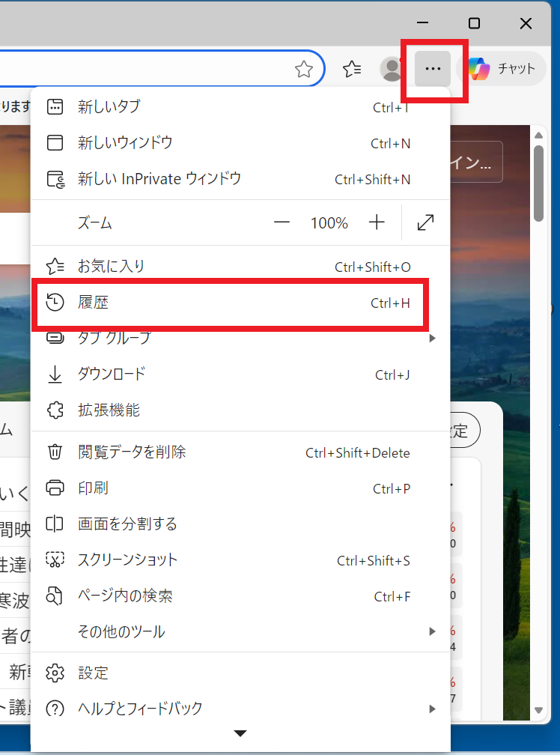Click the ダウンロード download icon
This screenshot has height=755, width=560.
click(55, 375)
